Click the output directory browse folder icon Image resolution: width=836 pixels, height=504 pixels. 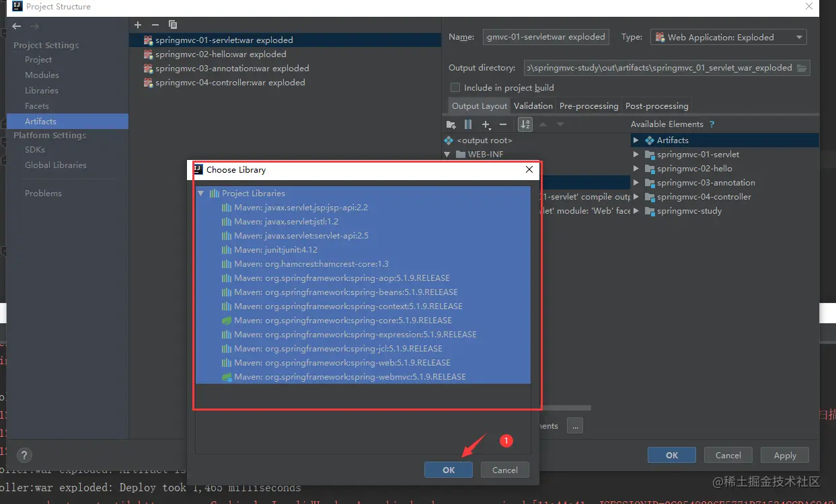(x=802, y=68)
